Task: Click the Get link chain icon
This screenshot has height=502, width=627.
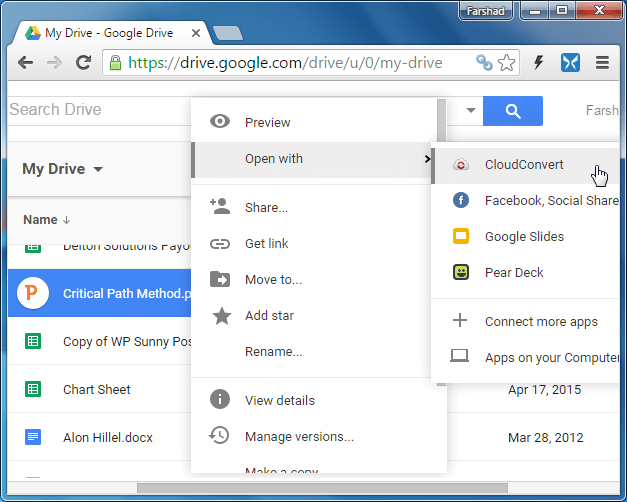Action: click(220, 244)
